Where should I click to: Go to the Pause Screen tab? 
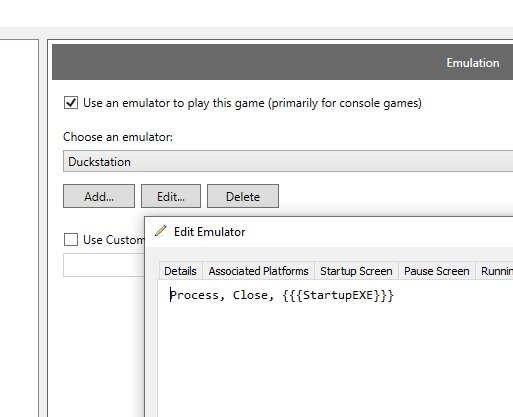[437, 271]
